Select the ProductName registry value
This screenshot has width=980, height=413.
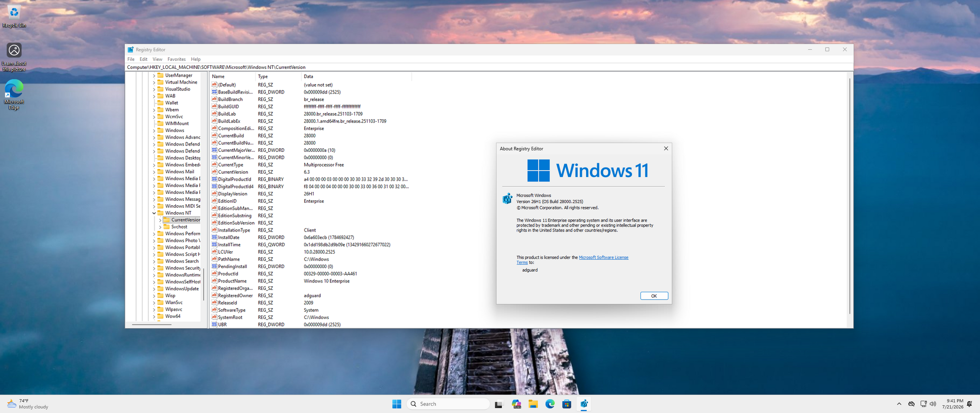point(232,281)
